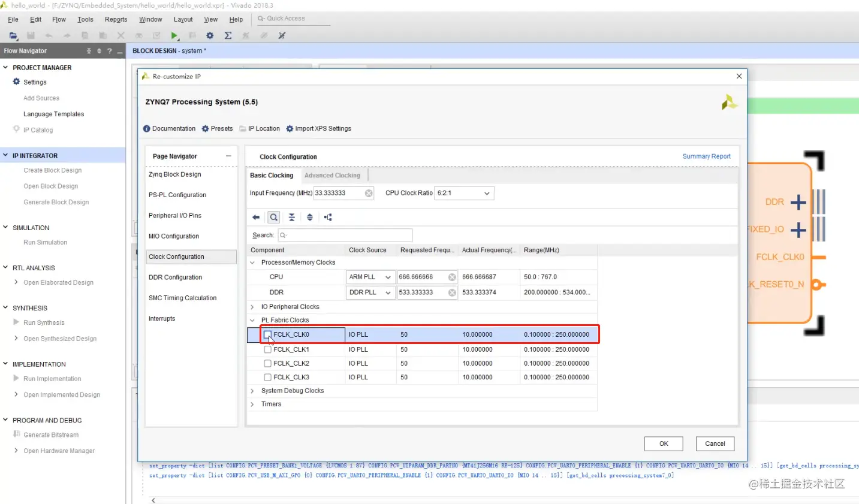Click the back arrow in clock table toolbar
The height and width of the screenshot is (504, 859).
[256, 218]
